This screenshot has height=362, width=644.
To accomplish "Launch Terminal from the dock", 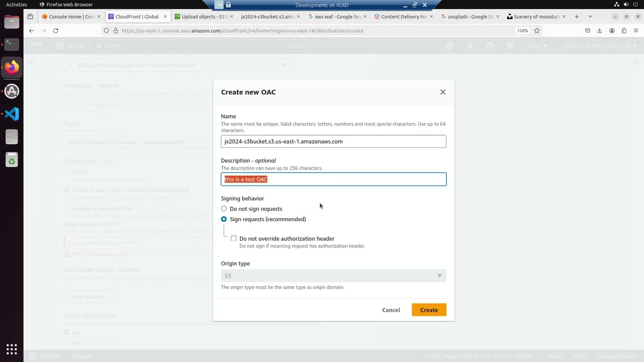I will (12, 44).
